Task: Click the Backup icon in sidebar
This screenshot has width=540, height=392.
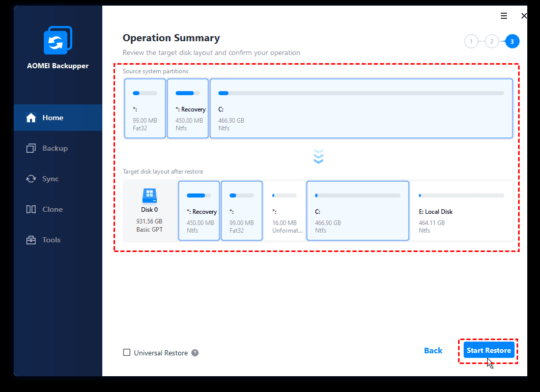Action: coord(31,148)
